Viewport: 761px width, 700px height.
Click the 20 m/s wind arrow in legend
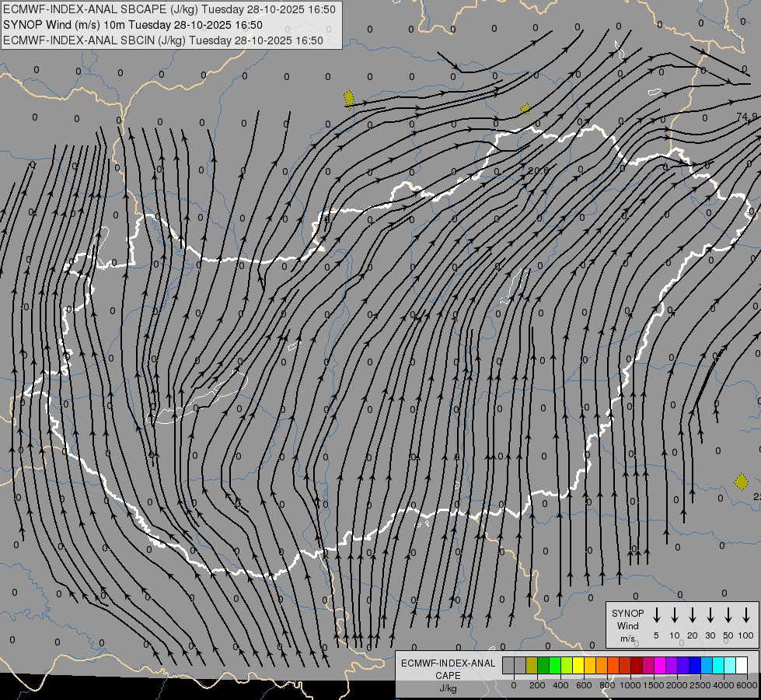[x=692, y=615]
